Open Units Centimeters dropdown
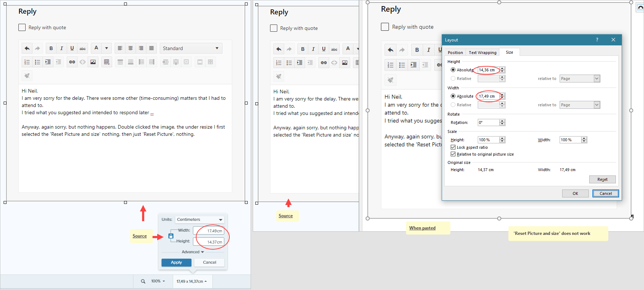 click(x=200, y=219)
